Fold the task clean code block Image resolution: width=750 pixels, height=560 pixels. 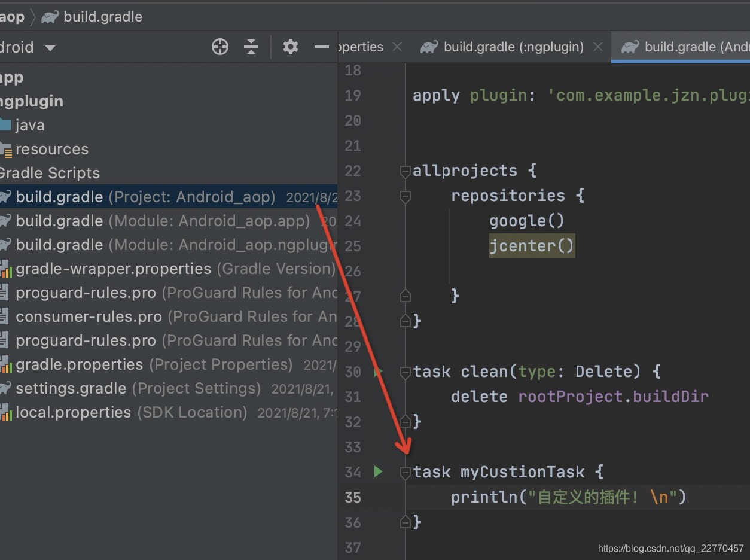405,372
